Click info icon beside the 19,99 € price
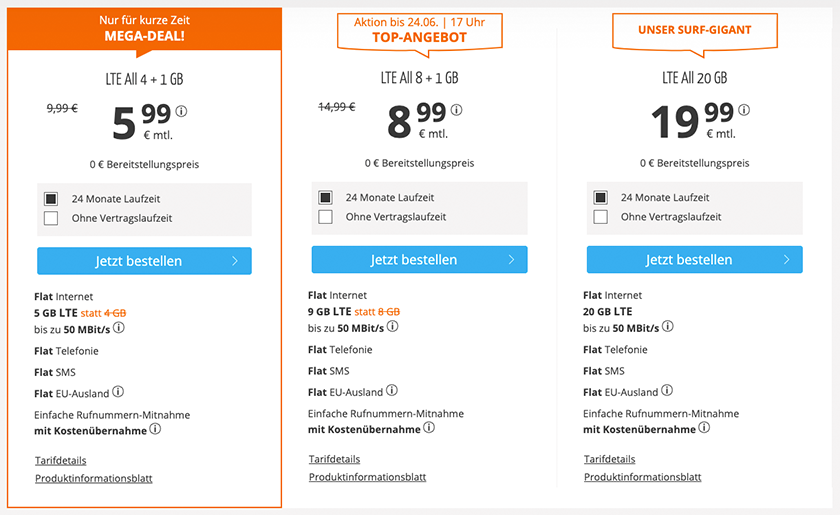 (743, 111)
